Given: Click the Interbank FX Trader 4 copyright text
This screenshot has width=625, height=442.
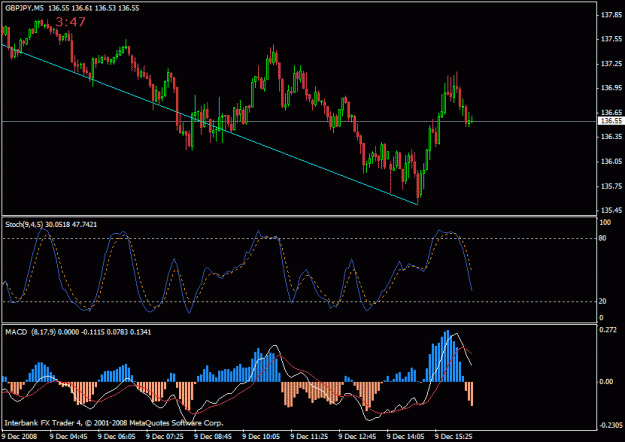Looking at the screenshot, I should point(114,423).
